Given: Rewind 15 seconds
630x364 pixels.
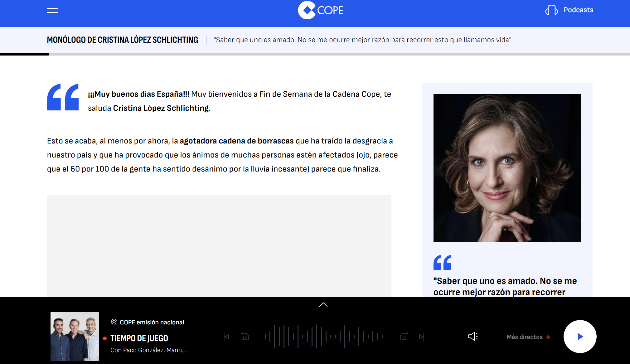Looking at the screenshot, I should coord(245,337).
